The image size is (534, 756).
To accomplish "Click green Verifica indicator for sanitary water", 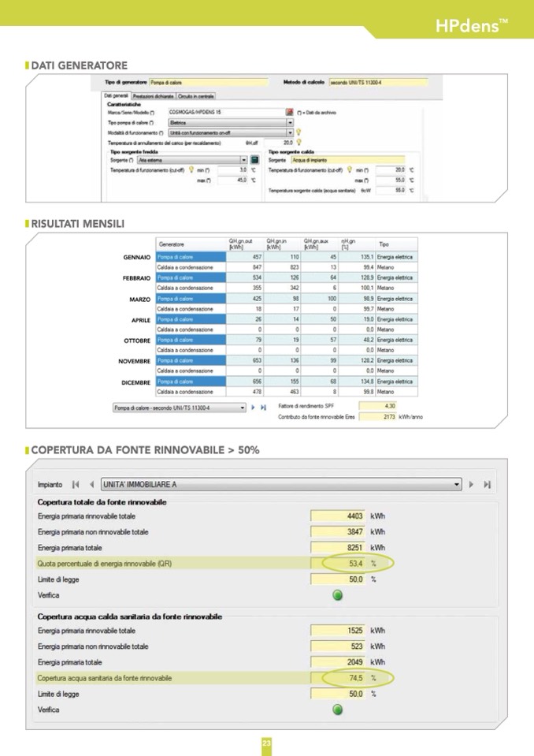I will (x=338, y=709).
